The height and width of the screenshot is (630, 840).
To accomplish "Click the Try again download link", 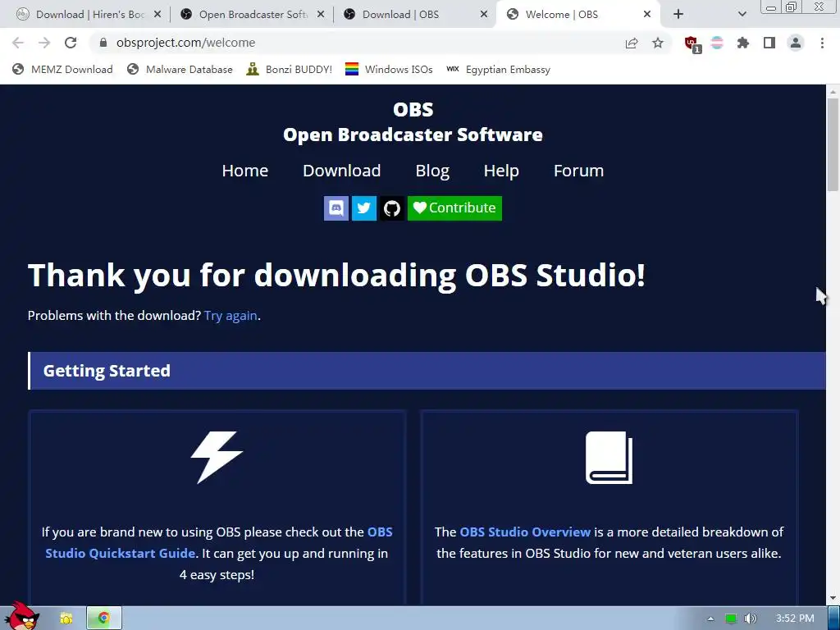I will pyautogui.click(x=231, y=316).
